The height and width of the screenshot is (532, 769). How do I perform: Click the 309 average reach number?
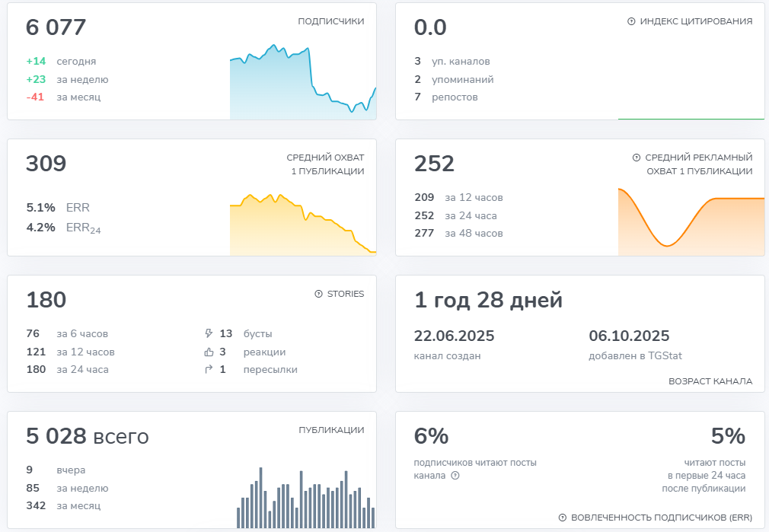click(46, 164)
